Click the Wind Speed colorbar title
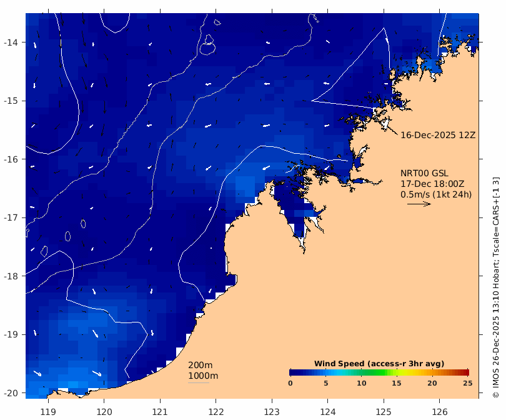506x420 pixels. click(x=379, y=364)
